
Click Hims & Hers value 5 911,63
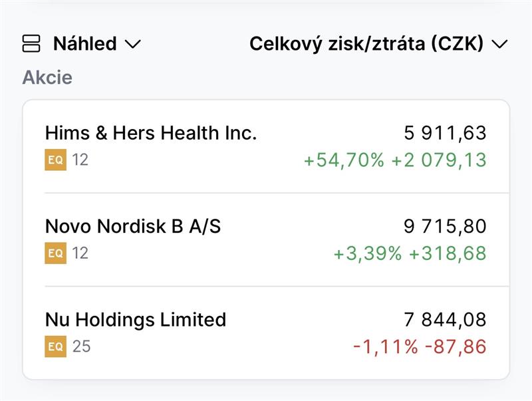445,133
